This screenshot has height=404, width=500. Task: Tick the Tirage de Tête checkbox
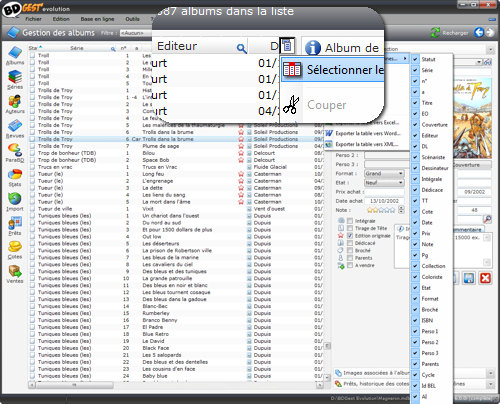point(350,228)
